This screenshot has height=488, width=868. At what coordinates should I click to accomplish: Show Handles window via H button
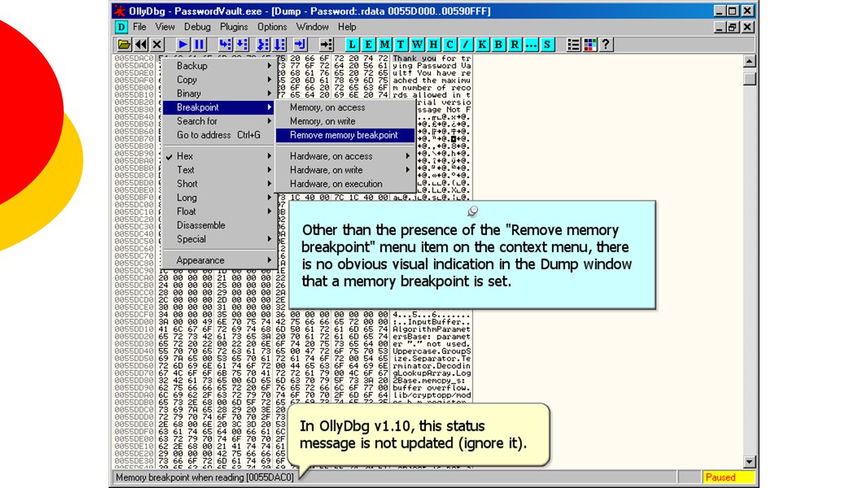coord(433,45)
